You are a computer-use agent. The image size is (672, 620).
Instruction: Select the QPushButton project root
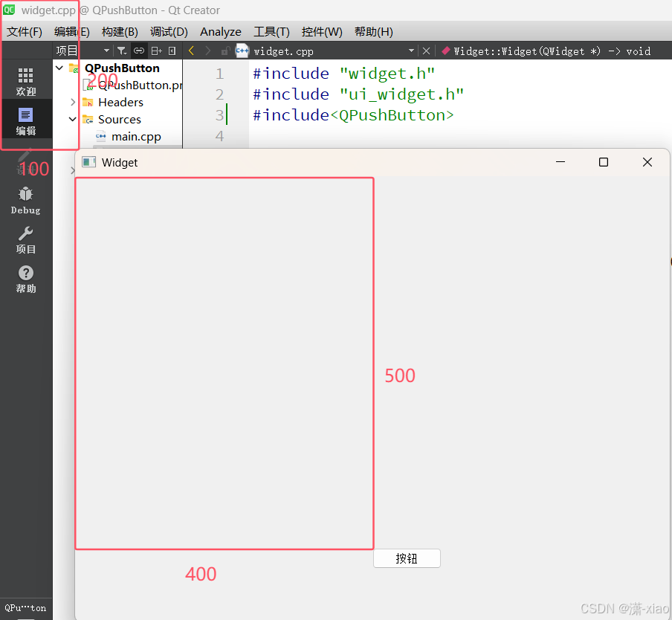point(122,68)
